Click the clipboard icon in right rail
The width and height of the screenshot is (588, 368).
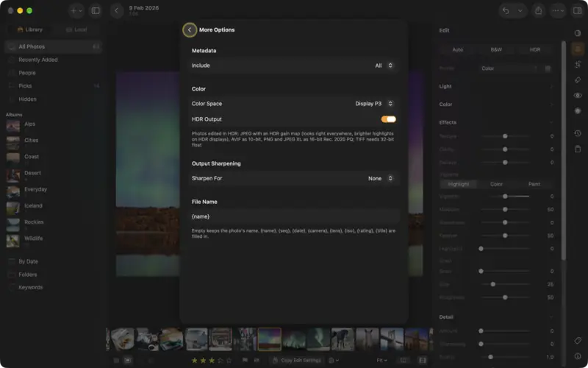tap(578, 149)
